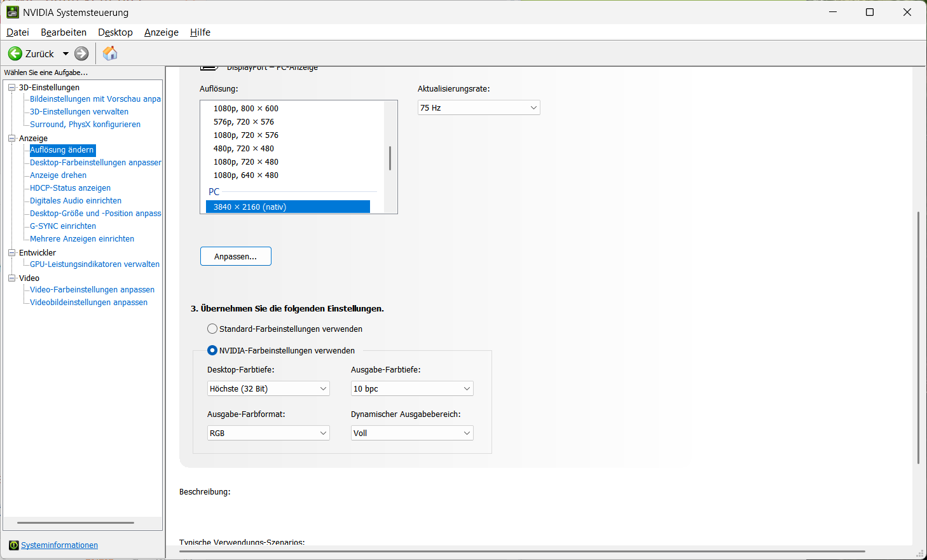Image resolution: width=927 pixels, height=560 pixels.
Task: Open the Desktop menu
Action: coord(115,32)
